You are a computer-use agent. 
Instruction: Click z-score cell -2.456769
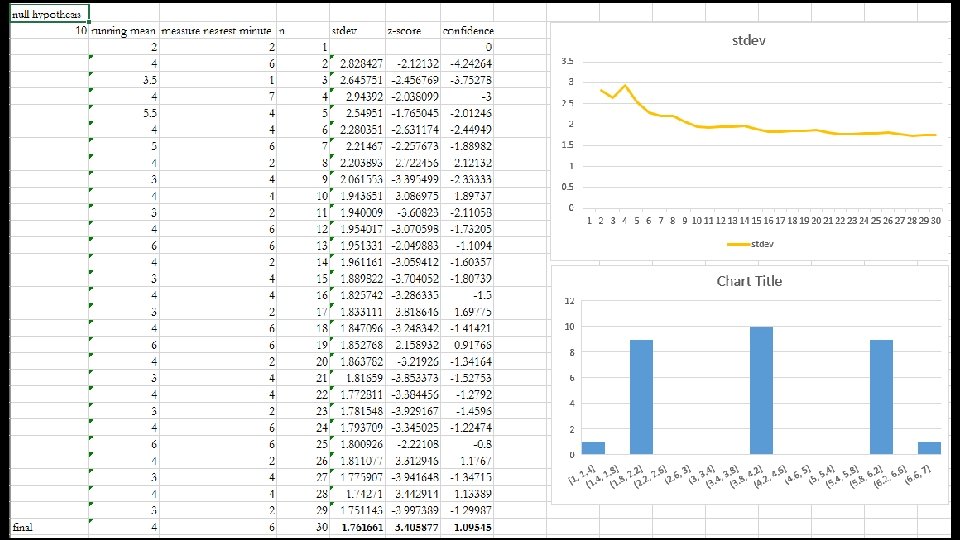point(413,80)
